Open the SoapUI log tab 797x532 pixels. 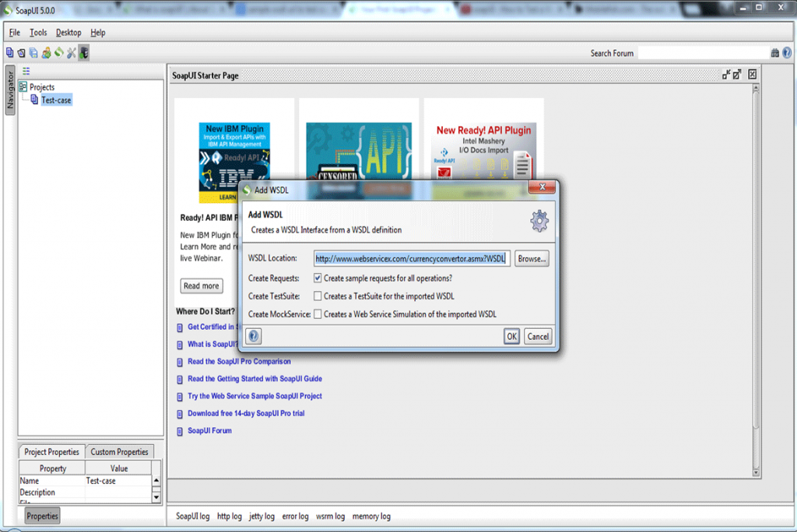193,516
